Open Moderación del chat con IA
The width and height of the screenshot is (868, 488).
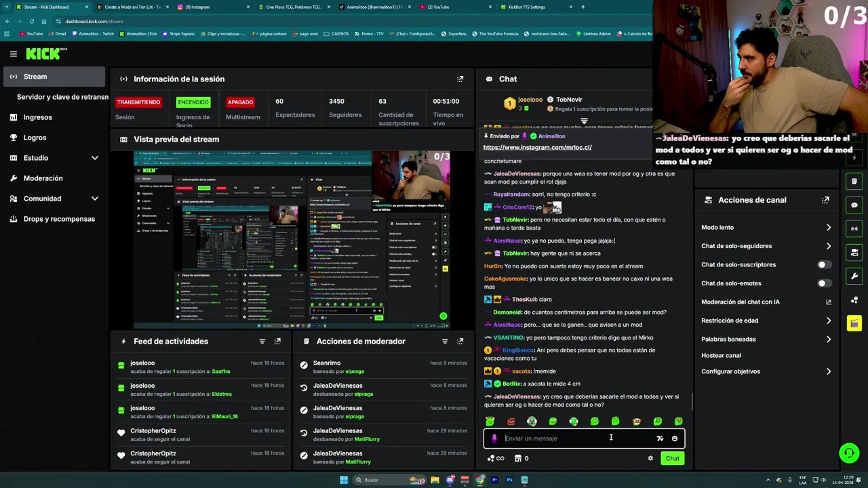tap(766, 302)
